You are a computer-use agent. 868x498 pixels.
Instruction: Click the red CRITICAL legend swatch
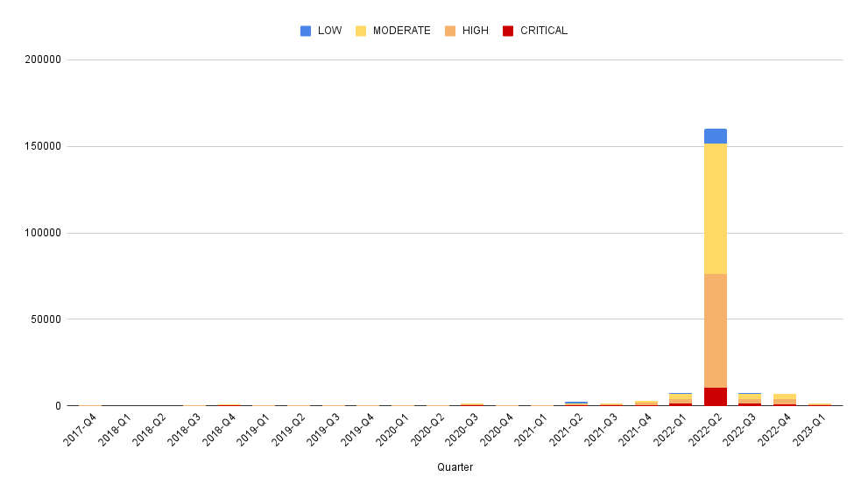pos(508,31)
